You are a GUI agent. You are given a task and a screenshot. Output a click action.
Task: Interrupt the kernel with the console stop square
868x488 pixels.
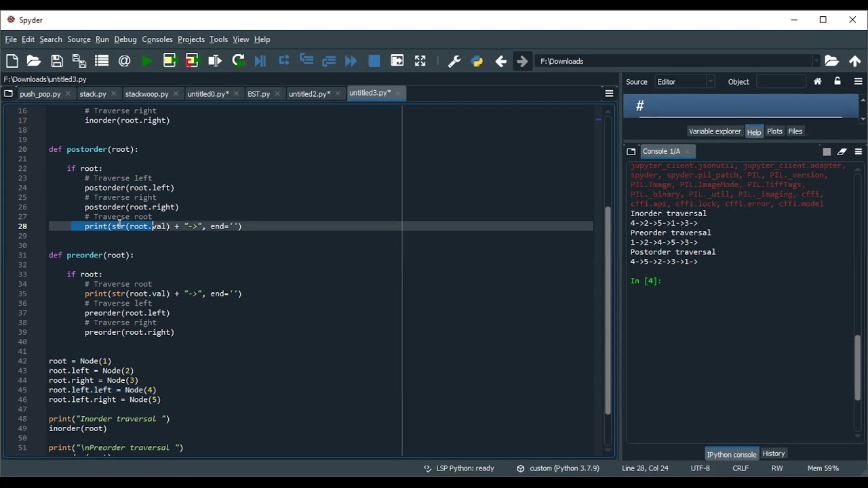click(827, 152)
